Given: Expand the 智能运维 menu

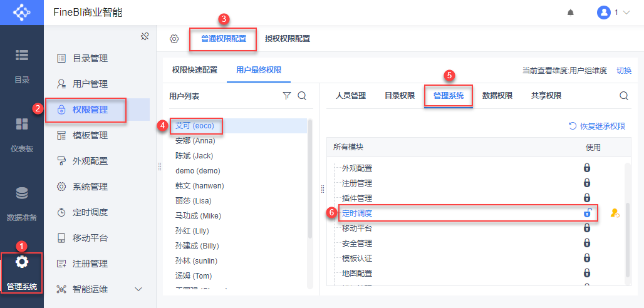Looking at the screenshot, I should point(138,289).
